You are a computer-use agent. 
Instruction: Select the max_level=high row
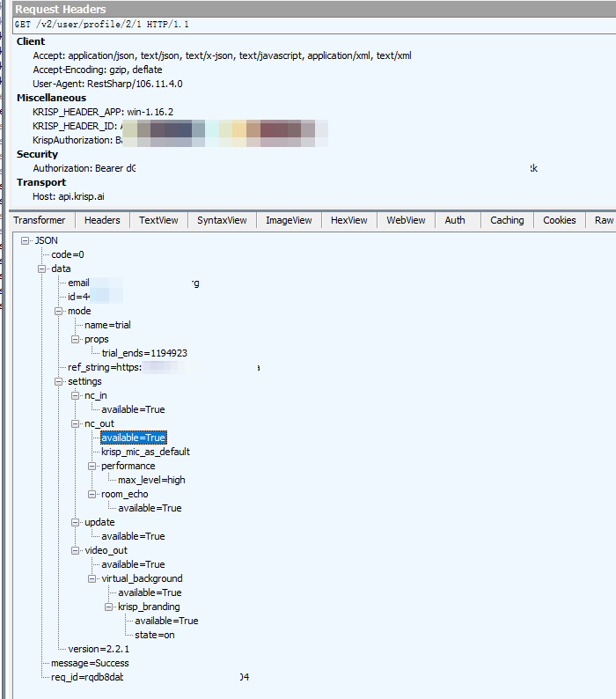(x=151, y=480)
